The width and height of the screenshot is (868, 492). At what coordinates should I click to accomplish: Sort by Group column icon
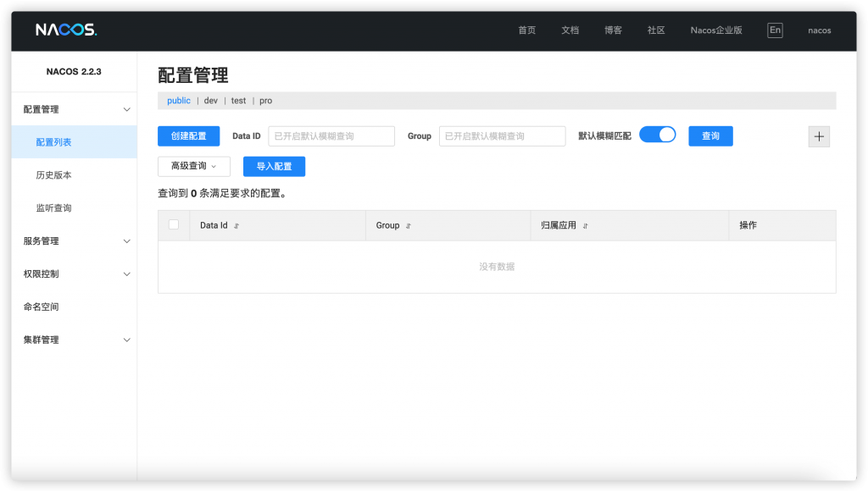click(409, 226)
